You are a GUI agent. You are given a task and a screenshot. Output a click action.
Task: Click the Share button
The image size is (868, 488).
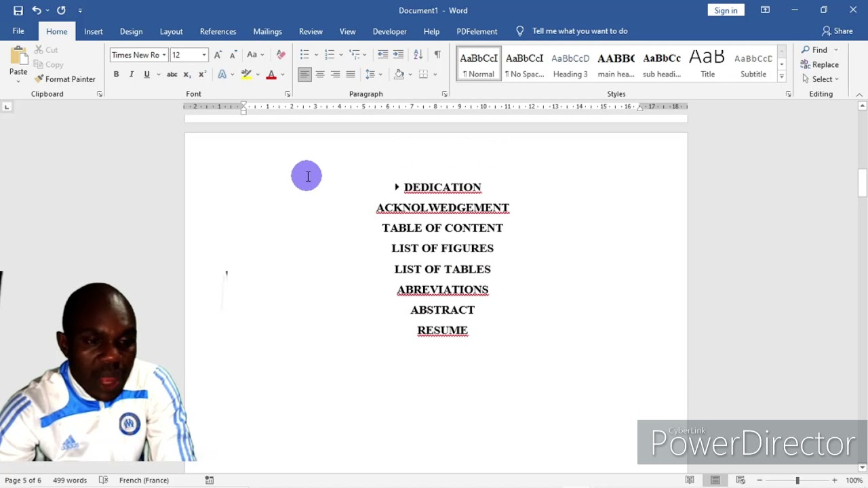click(837, 31)
